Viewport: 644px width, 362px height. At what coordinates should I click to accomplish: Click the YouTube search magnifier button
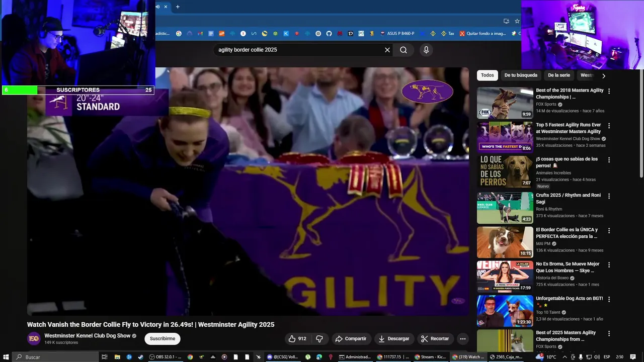[404, 50]
